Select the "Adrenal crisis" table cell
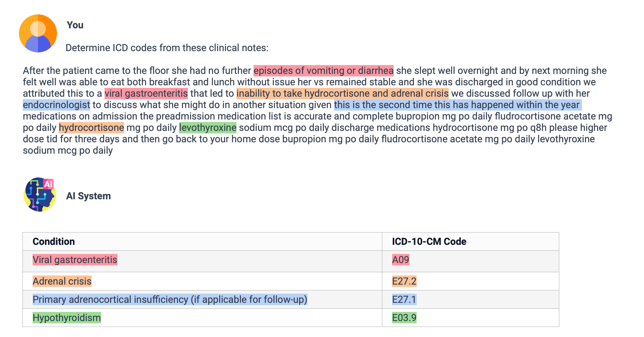The width and height of the screenshot is (644, 337). coord(62,281)
